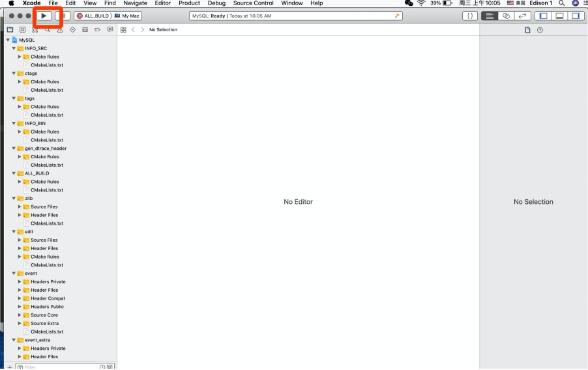The width and height of the screenshot is (588, 370).
Task: Click the date and time in menu bar
Action: pos(480,3)
